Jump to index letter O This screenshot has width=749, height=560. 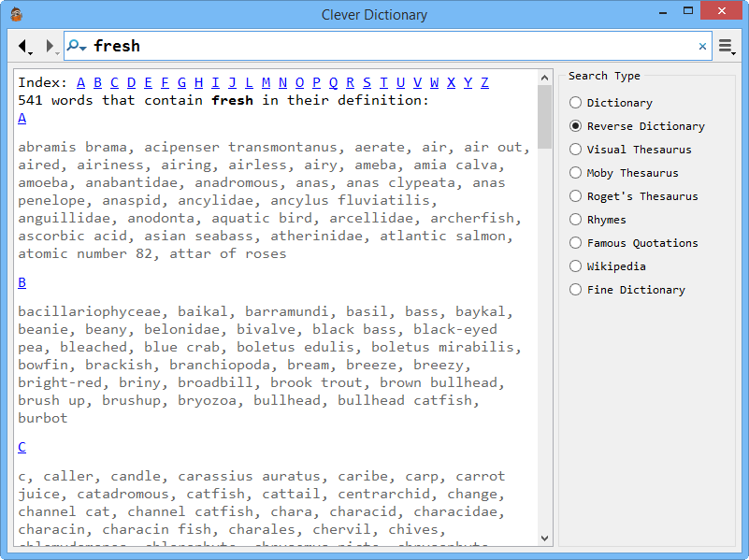pos(299,82)
